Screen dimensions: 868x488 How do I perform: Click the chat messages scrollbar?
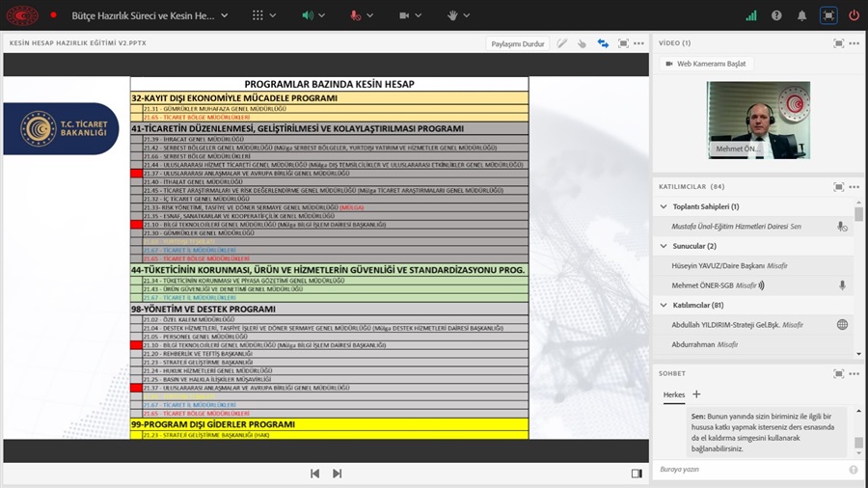point(858,443)
